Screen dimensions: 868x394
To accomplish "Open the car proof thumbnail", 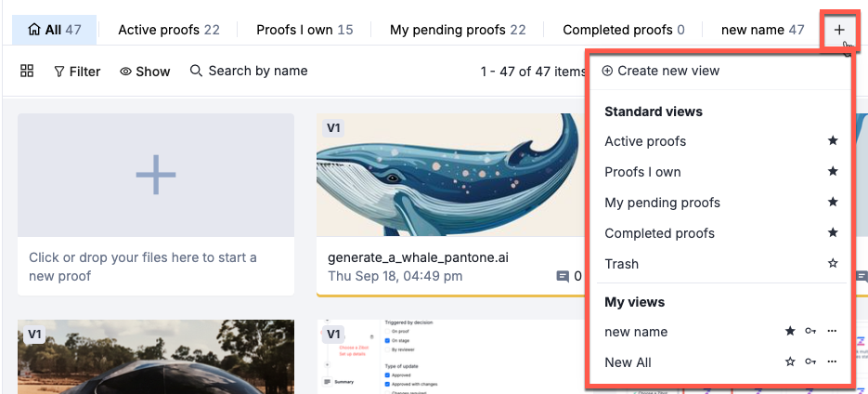I will (x=156, y=357).
